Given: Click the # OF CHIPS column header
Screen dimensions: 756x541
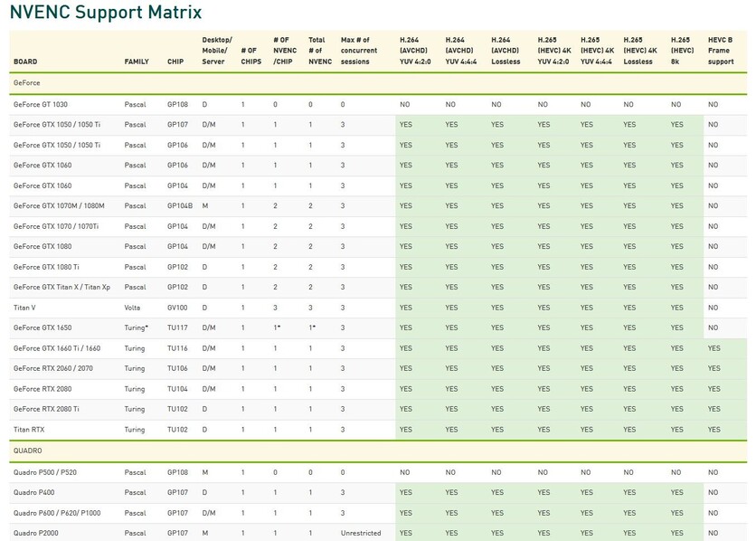Looking at the screenshot, I should click(251, 56).
